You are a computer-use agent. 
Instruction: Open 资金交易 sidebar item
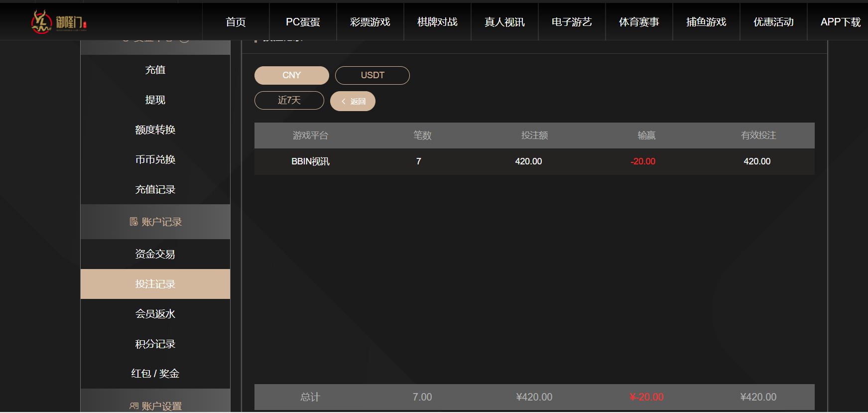point(155,254)
